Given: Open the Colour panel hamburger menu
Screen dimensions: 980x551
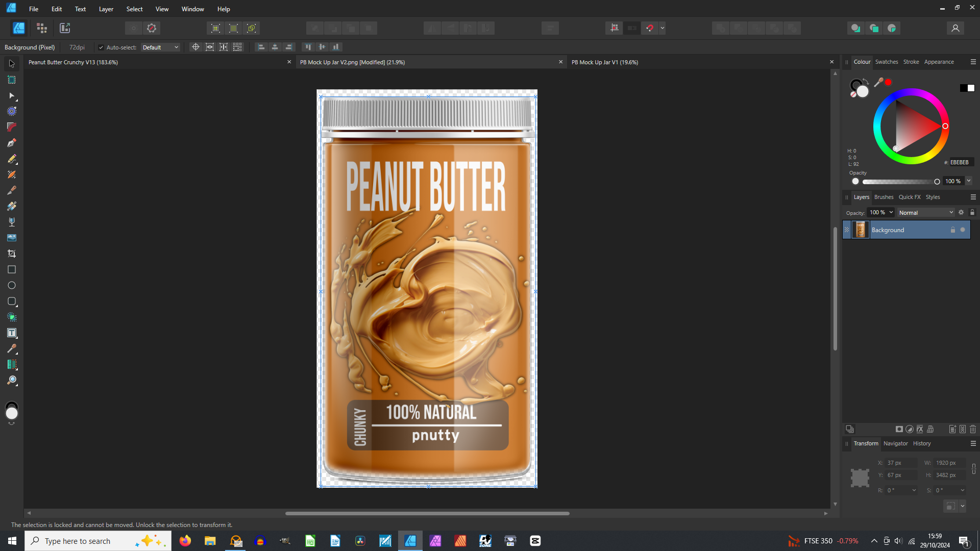Looking at the screenshot, I should coord(973,62).
